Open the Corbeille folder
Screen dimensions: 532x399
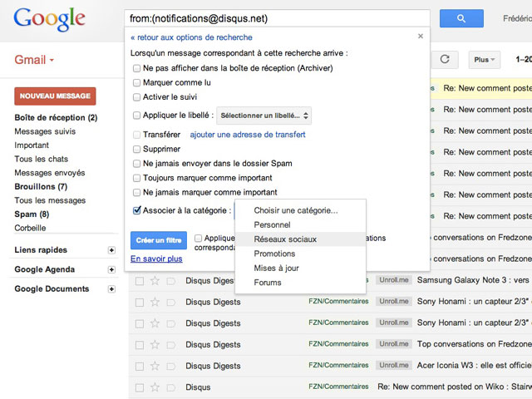30,228
